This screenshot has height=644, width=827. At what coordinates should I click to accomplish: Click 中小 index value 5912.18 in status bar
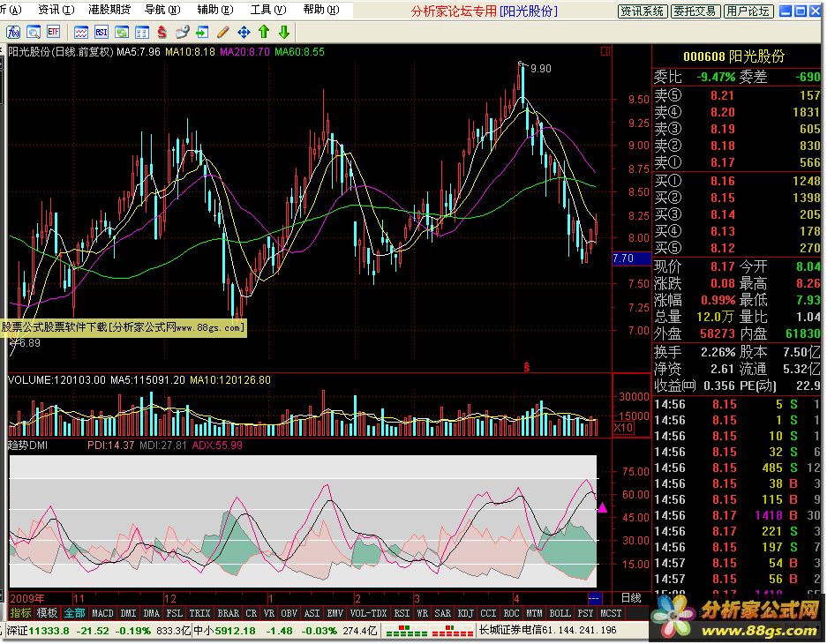click(234, 631)
